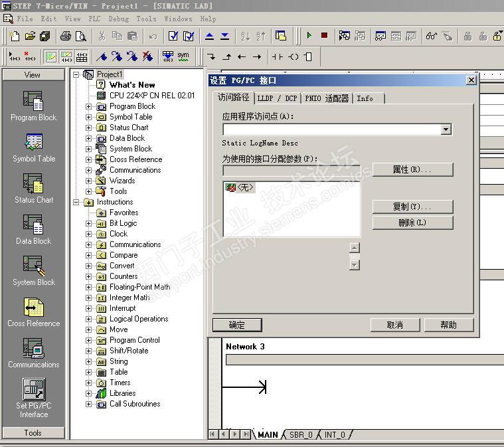Switch to the LLDP / DCP tab
The width and height of the screenshot is (504, 447).
(277, 98)
